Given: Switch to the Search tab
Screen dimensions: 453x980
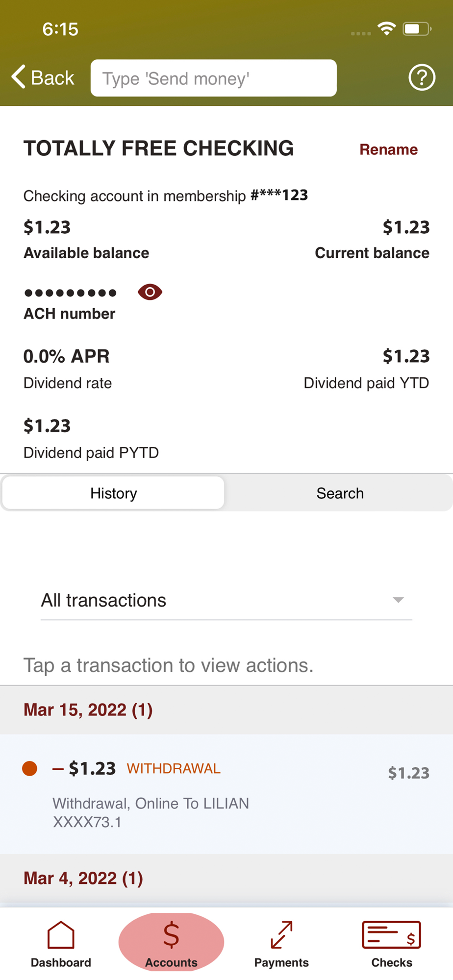Looking at the screenshot, I should click(340, 493).
